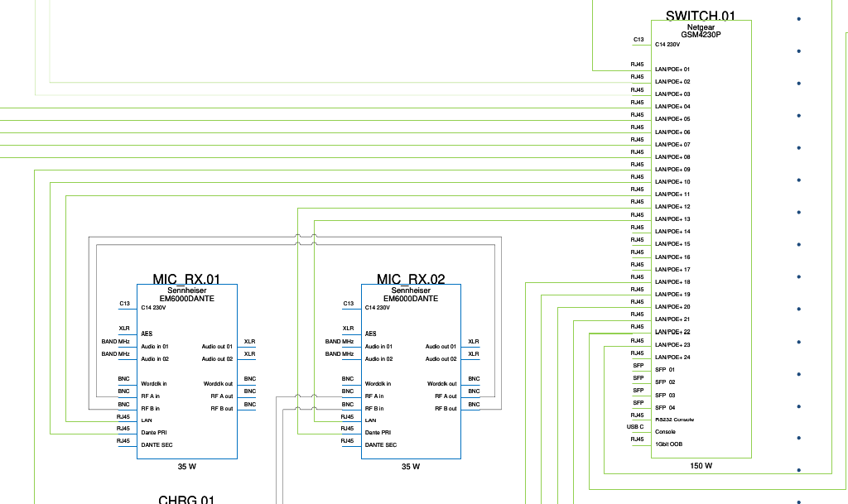Select the SWITCH.01 device title

(x=700, y=16)
